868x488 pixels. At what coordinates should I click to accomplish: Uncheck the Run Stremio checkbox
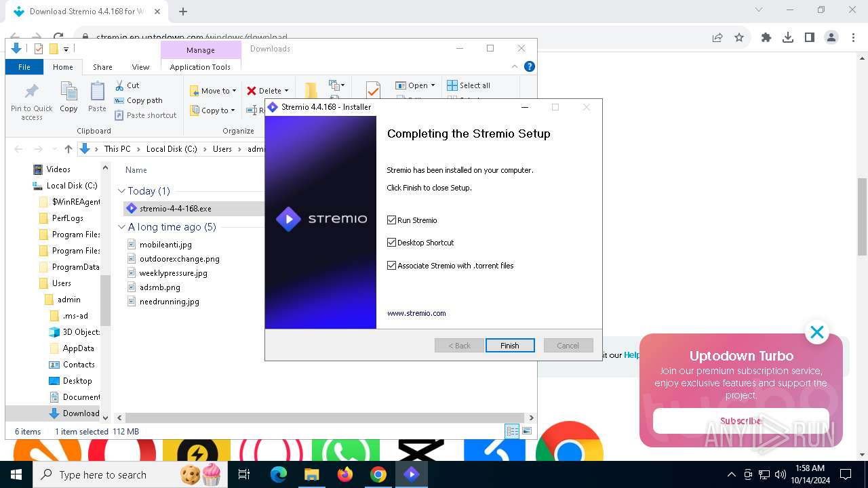[391, 220]
